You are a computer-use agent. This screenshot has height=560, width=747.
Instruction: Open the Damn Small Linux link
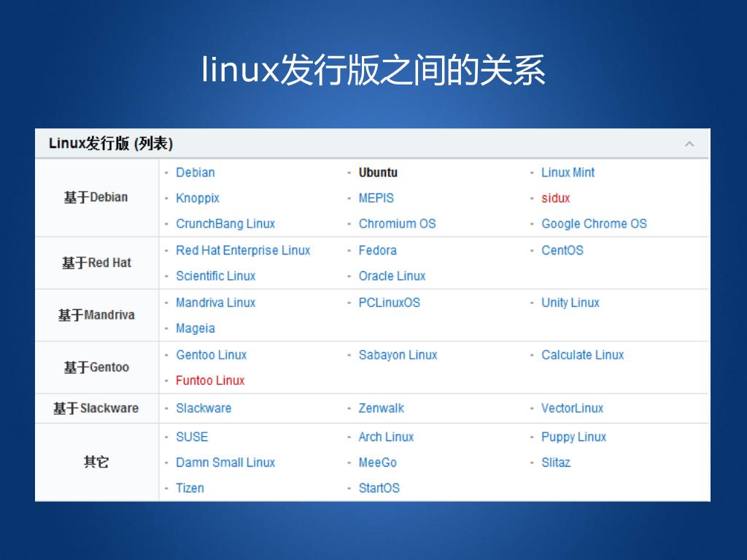point(225,463)
